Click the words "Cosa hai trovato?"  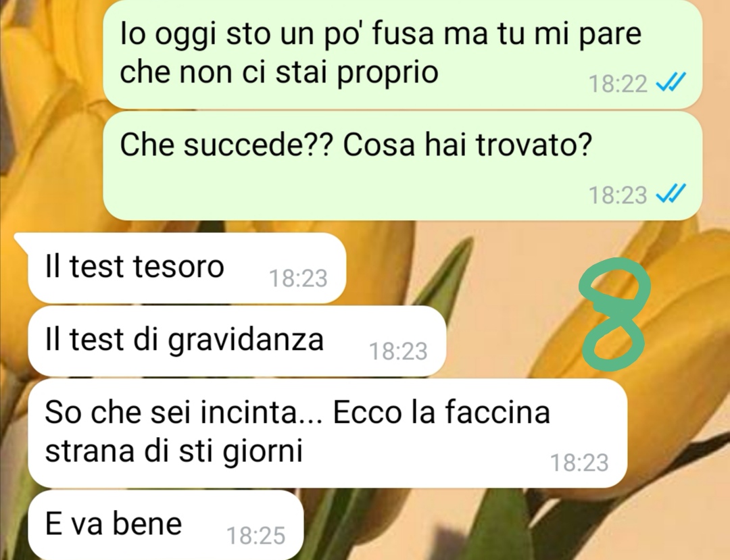[468, 144]
